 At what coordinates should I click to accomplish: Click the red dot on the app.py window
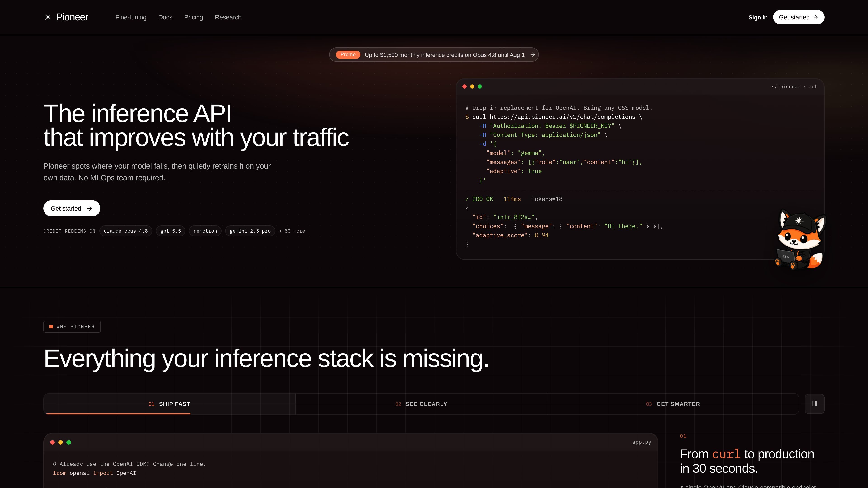coord(52,442)
